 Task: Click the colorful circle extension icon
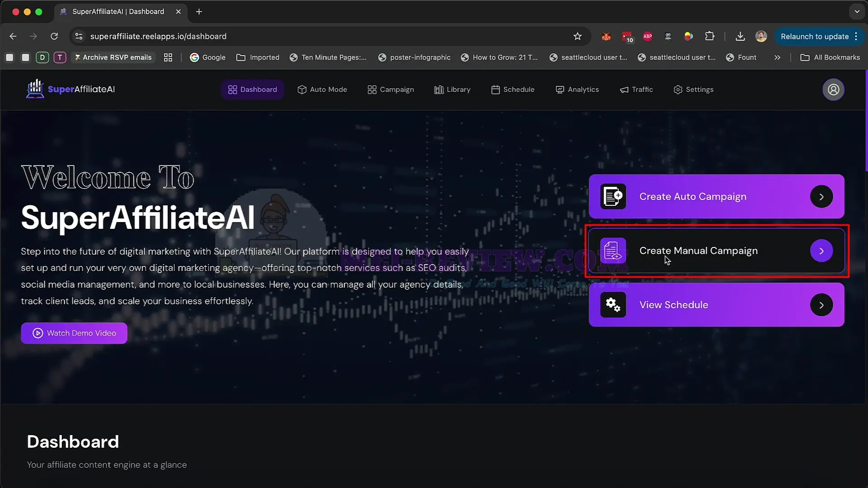[688, 36]
